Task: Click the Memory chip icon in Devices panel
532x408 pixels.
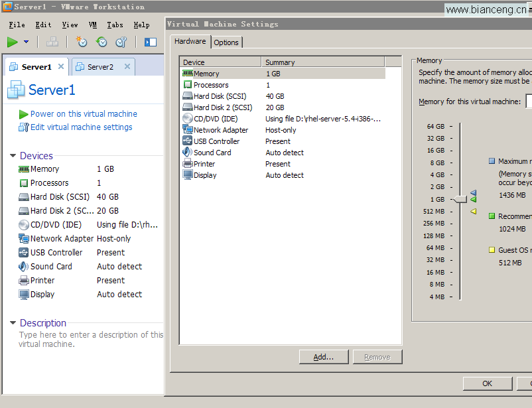Action: (23, 169)
